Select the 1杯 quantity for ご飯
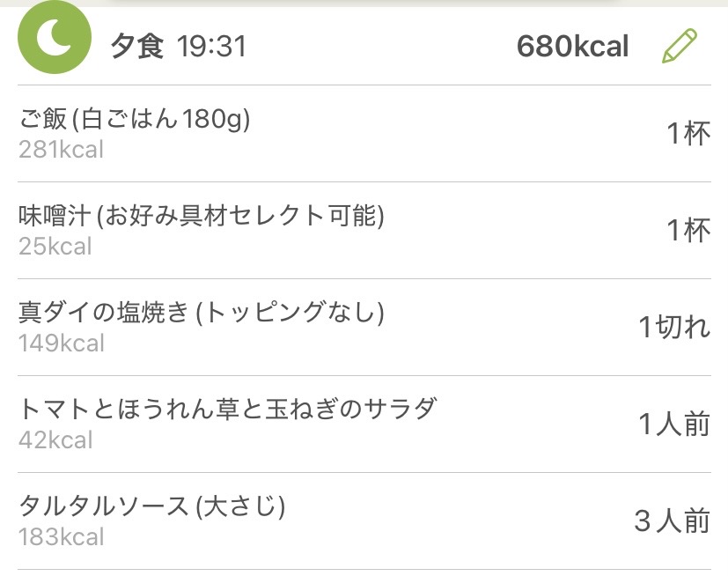Viewport: 728px width, 576px height. pos(688,134)
